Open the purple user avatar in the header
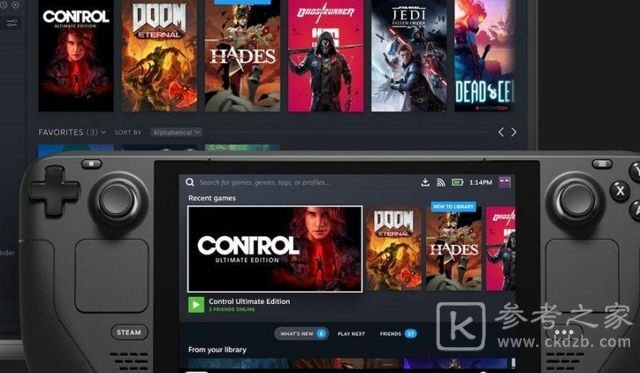 505,182
